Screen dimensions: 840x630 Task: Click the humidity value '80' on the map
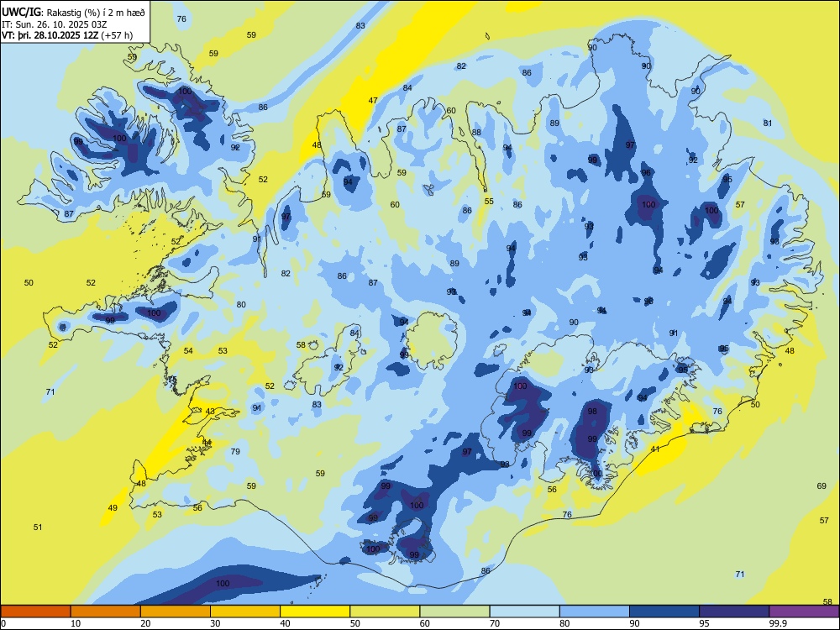pyautogui.click(x=241, y=304)
